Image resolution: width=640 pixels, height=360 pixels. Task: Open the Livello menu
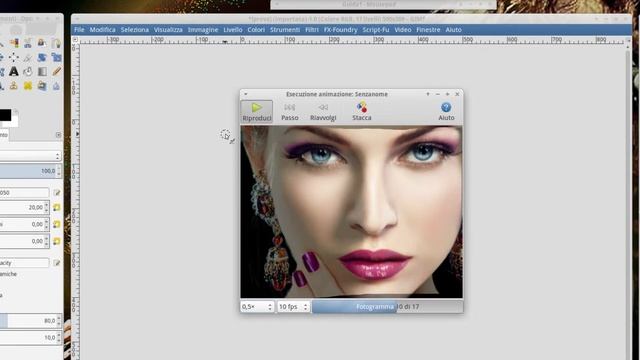point(233,30)
